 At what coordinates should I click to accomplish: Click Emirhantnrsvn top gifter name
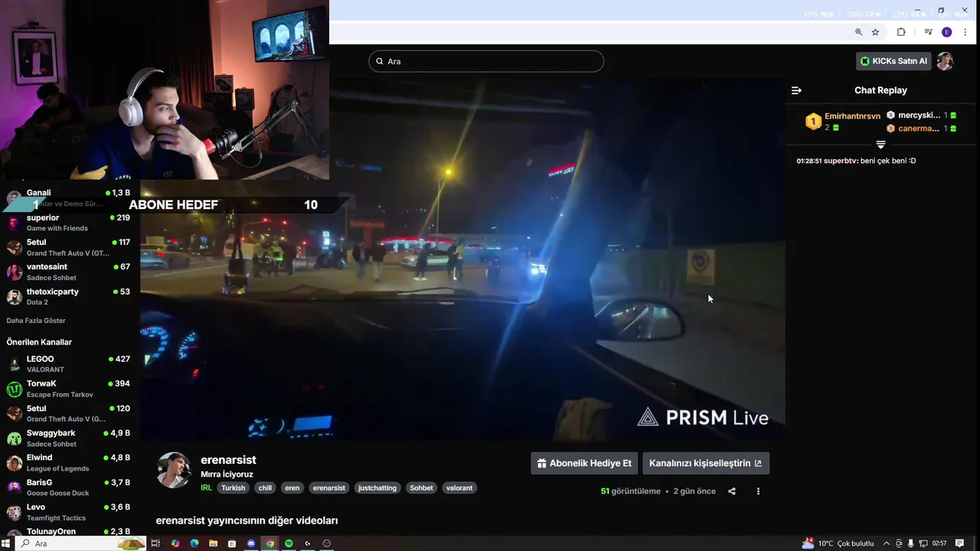click(x=852, y=116)
